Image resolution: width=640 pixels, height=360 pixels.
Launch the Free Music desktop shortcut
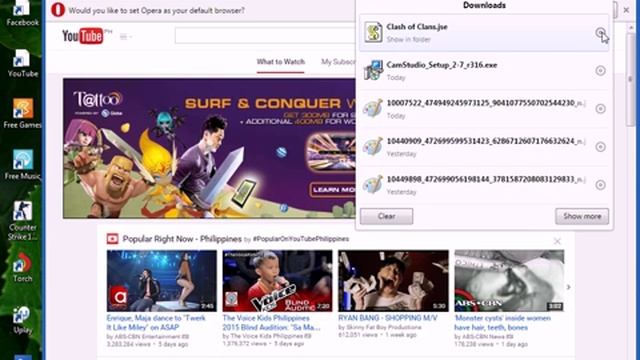(22, 164)
